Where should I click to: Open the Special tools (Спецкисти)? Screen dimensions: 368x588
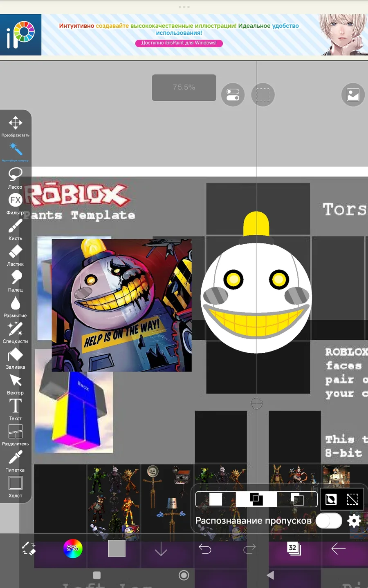pos(16,332)
